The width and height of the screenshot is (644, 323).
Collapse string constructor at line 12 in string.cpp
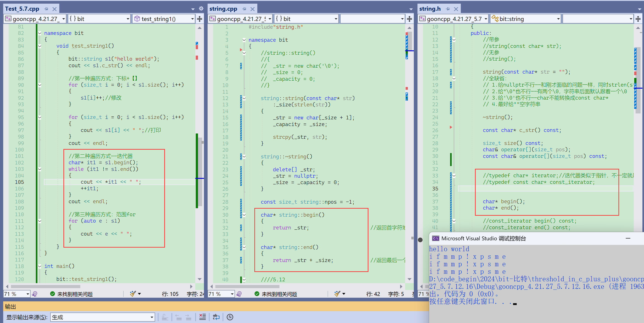(244, 98)
